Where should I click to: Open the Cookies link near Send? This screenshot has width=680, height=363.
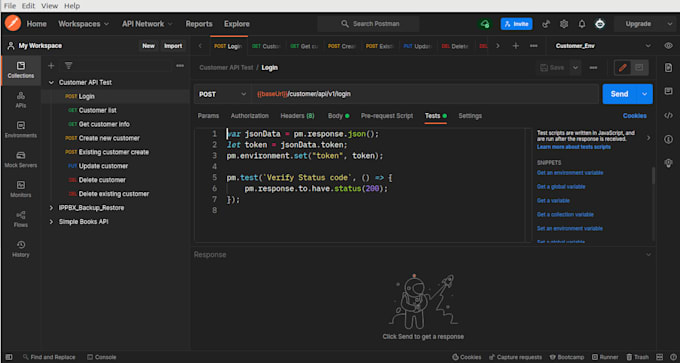tap(634, 116)
